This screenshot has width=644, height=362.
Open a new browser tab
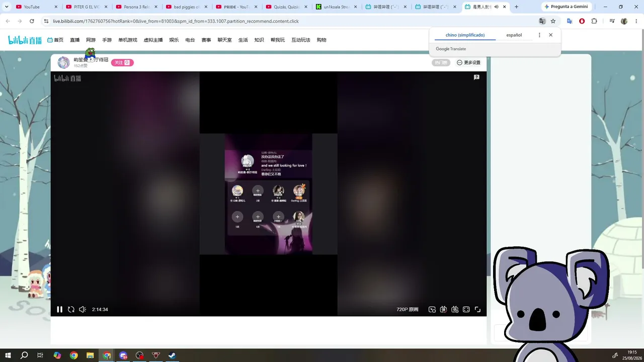coord(516,7)
